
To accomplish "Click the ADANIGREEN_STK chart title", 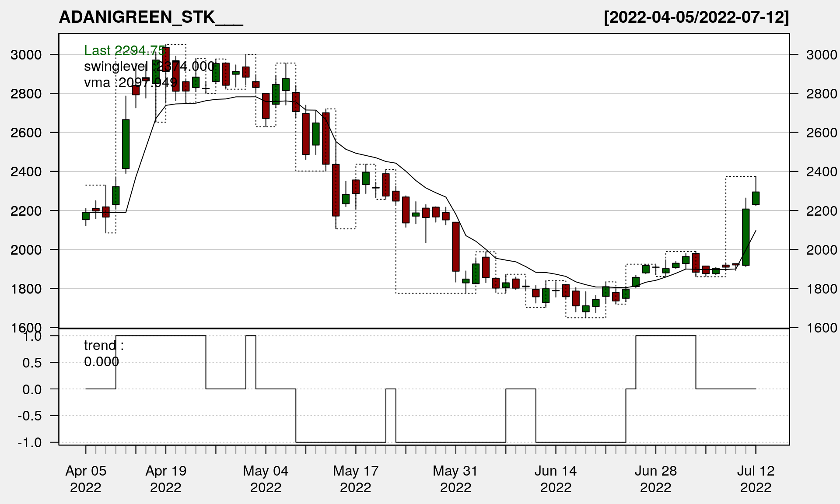I will pyautogui.click(x=150, y=17).
